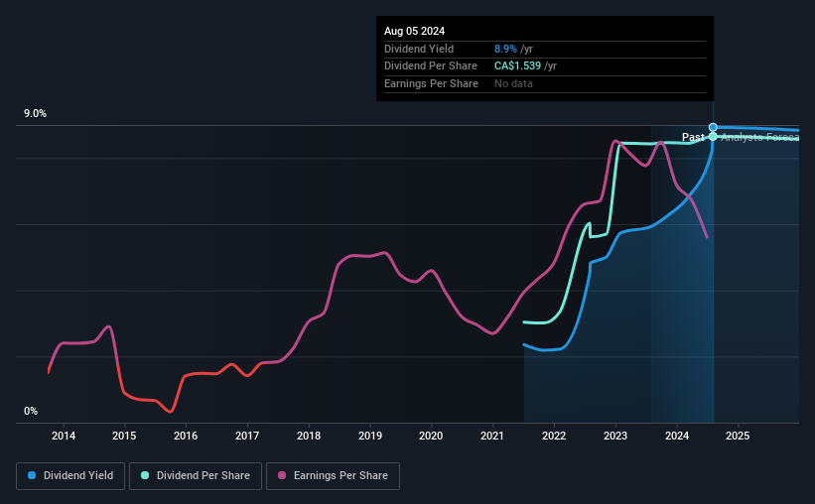This screenshot has width=815, height=504.
Task: Toggle the Earnings Per Share legend button
Action: pos(333,476)
